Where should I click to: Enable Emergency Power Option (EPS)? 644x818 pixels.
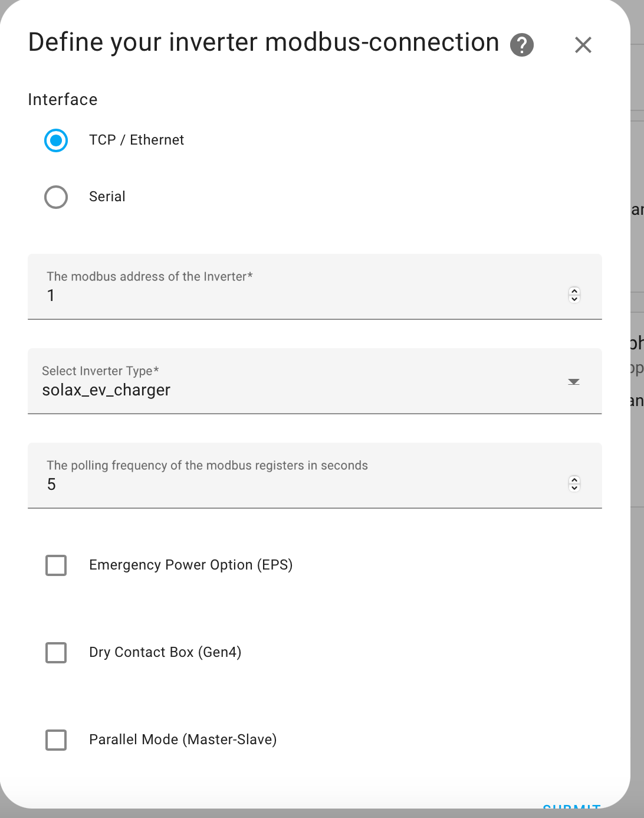click(56, 565)
